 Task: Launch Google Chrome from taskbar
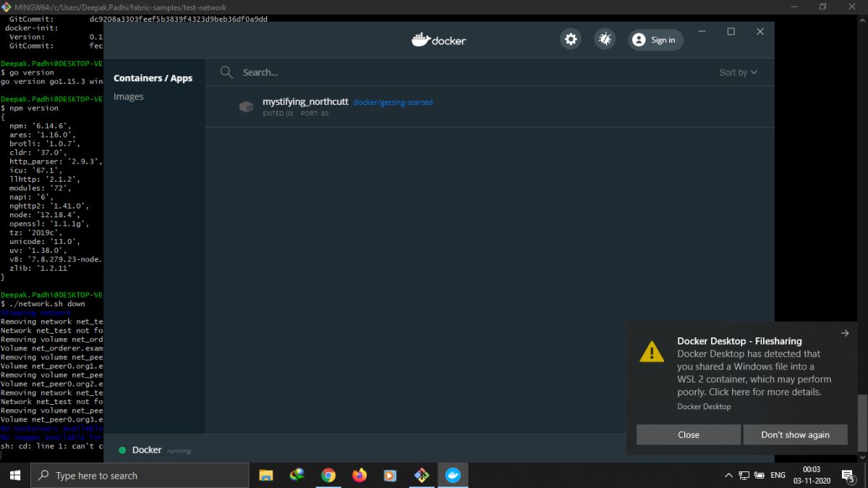point(328,476)
